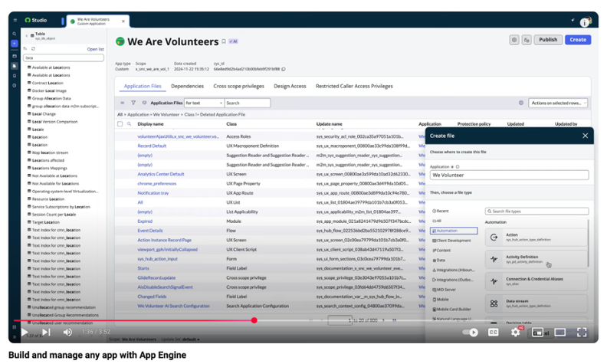Image resolution: width=607 pixels, height=364 pixels.
Task: Toggle YouTube autoplay switch
Action: point(471,333)
